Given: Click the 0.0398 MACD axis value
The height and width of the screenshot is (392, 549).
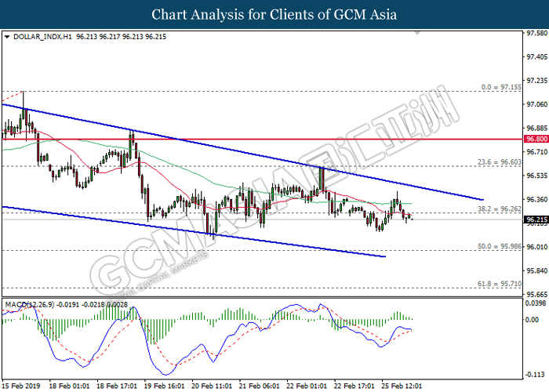Looking at the screenshot, I should [536, 303].
